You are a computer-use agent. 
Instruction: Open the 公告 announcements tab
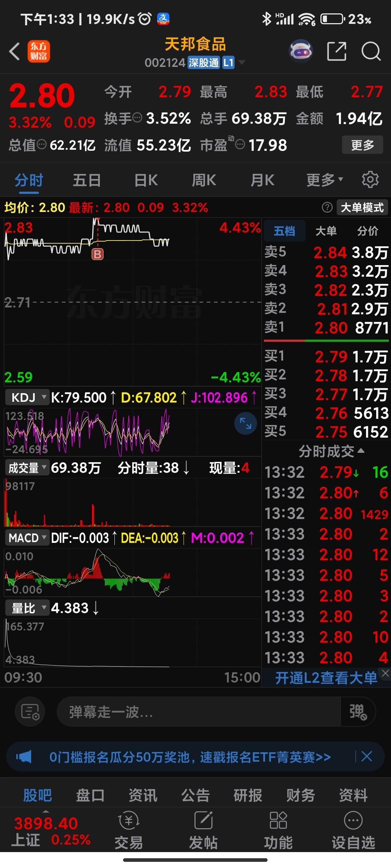(x=195, y=795)
